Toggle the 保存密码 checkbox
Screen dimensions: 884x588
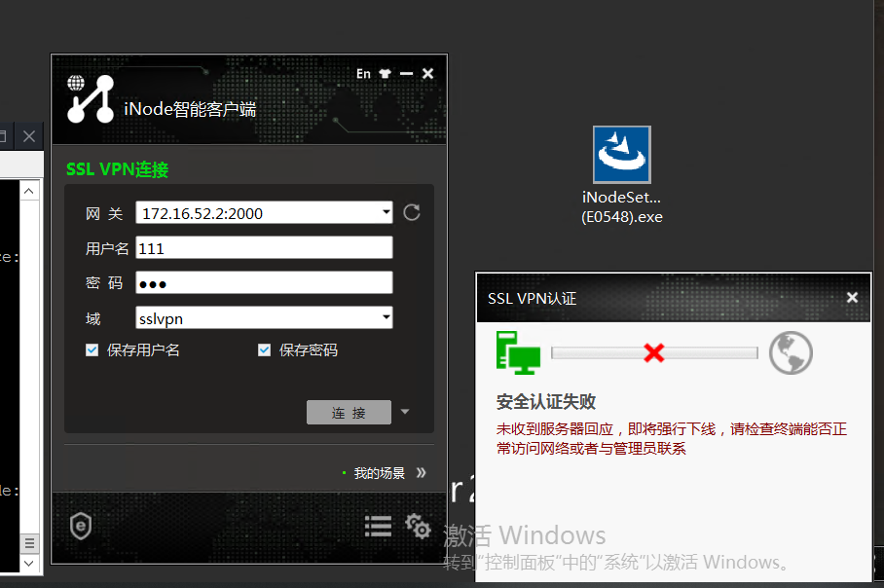264,350
